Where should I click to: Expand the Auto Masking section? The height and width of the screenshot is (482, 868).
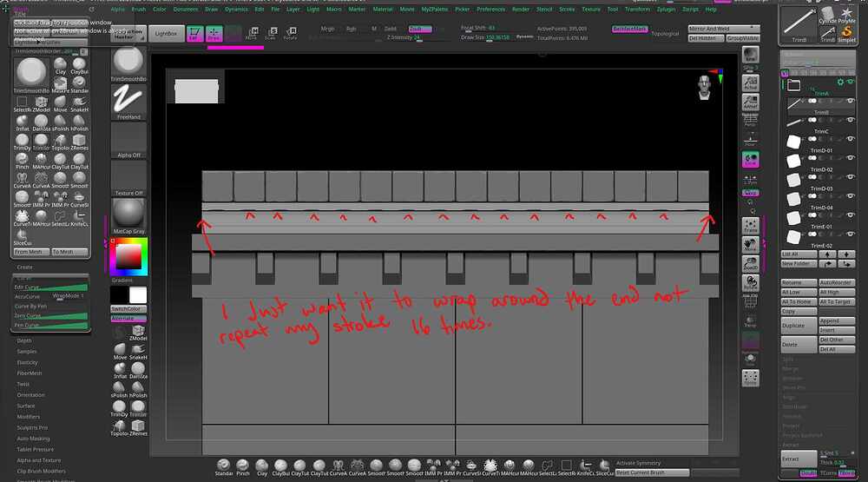[x=33, y=439]
